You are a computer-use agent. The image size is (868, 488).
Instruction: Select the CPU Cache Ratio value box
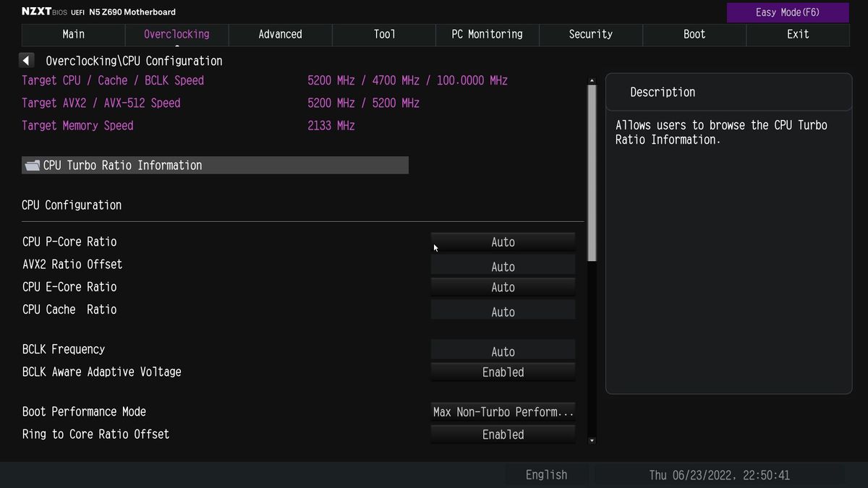point(503,312)
